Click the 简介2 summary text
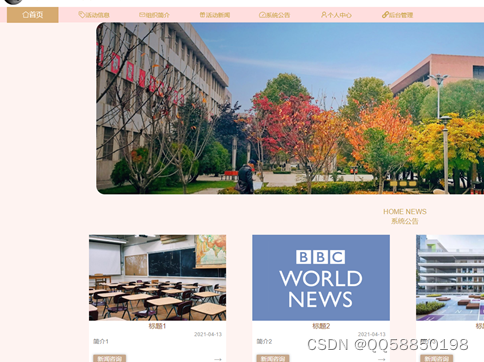The width and height of the screenshot is (484, 362). click(x=264, y=341)
